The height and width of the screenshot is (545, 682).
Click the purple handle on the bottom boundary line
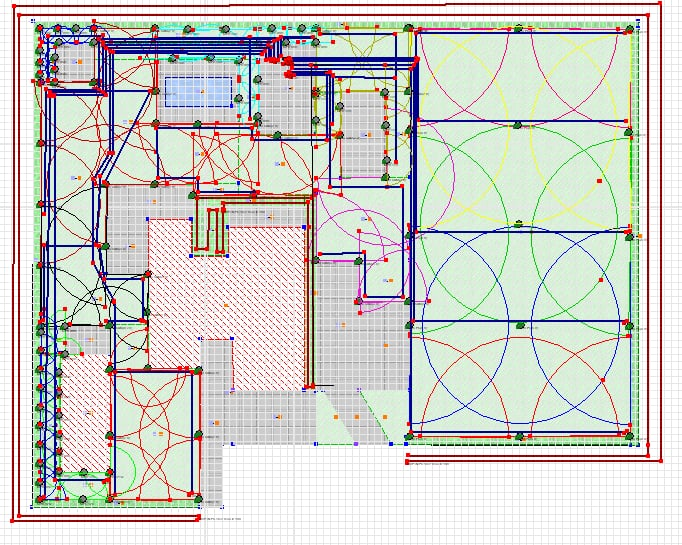tap(356, 444)
